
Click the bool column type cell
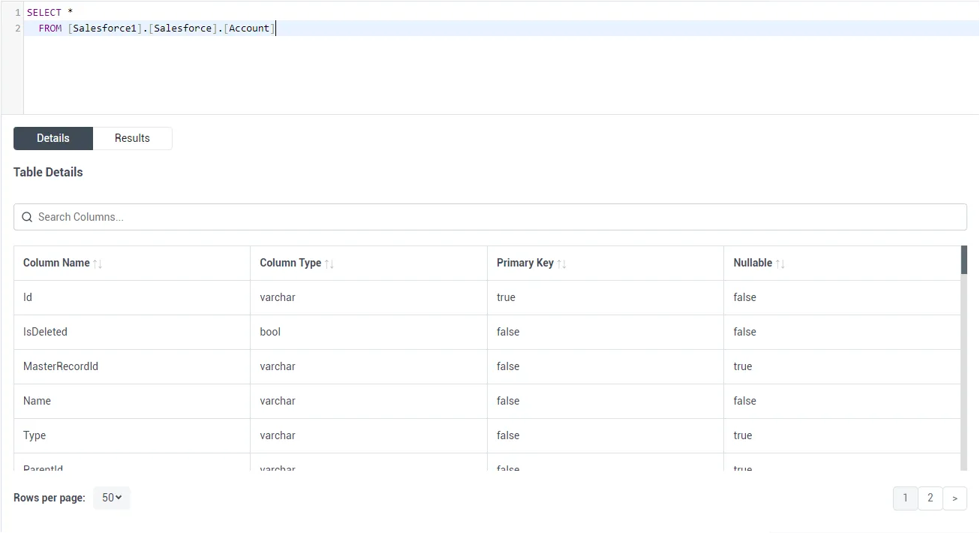pos(270,332)
